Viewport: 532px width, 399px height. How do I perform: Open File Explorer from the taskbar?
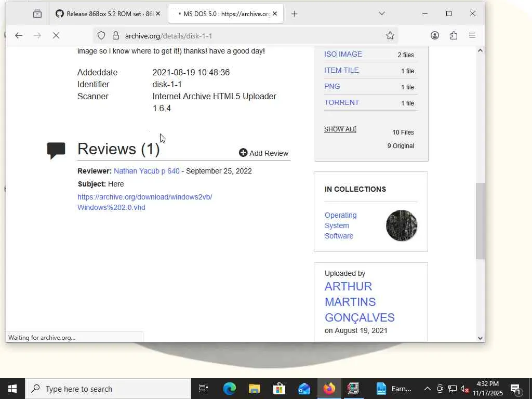[x=254, y=389]
